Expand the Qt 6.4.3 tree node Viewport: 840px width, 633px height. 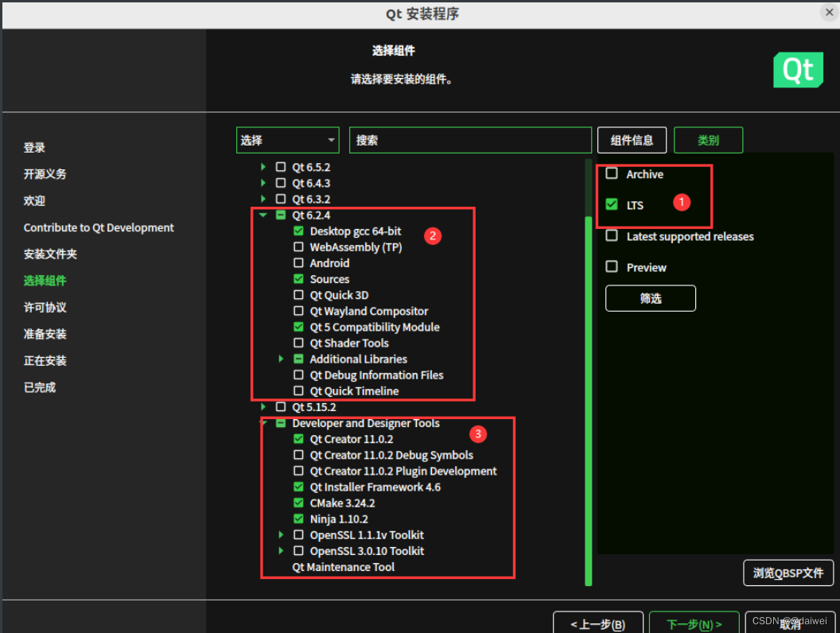point(263,183)
